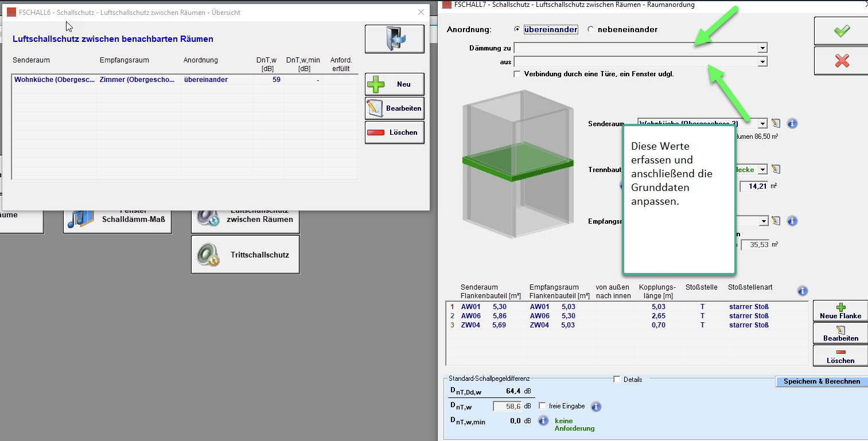Click the info icon next to freie Eingabe
Screen dimensions: 868x441
click(596, 407)
